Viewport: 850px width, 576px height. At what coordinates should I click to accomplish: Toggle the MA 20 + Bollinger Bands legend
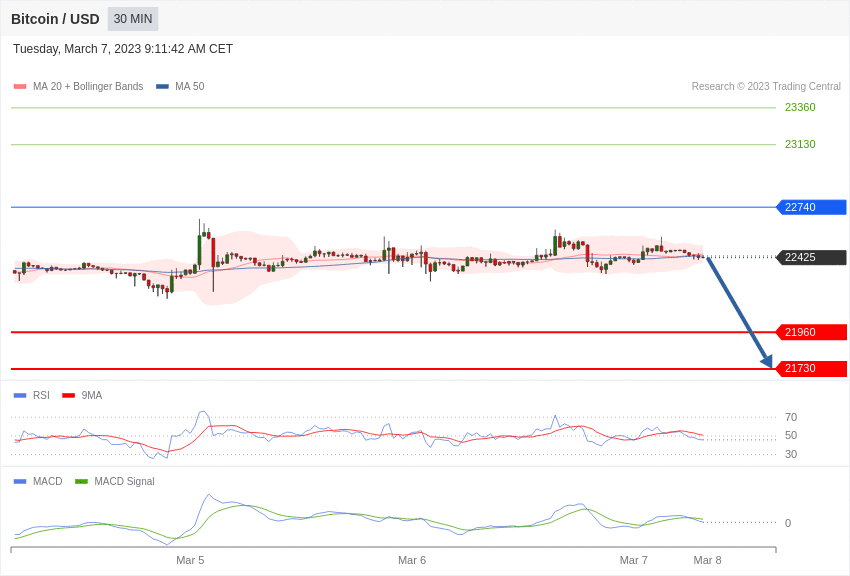tap(88, 86)
